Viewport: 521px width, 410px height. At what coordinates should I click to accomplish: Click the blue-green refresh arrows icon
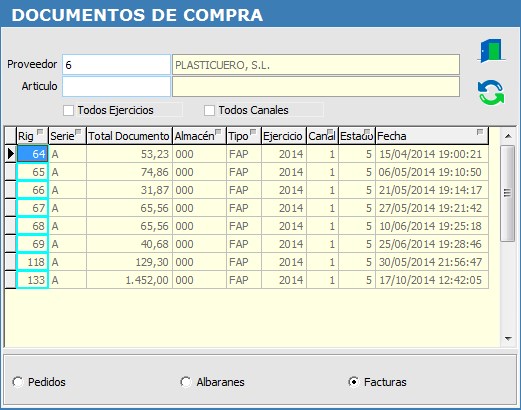[491, 93]
